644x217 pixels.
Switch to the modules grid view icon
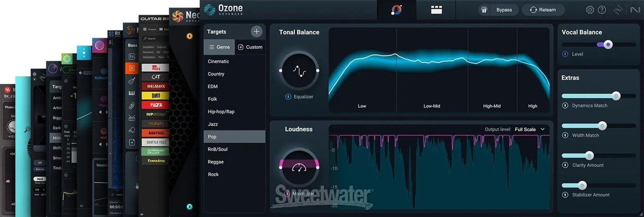(436, 10)
